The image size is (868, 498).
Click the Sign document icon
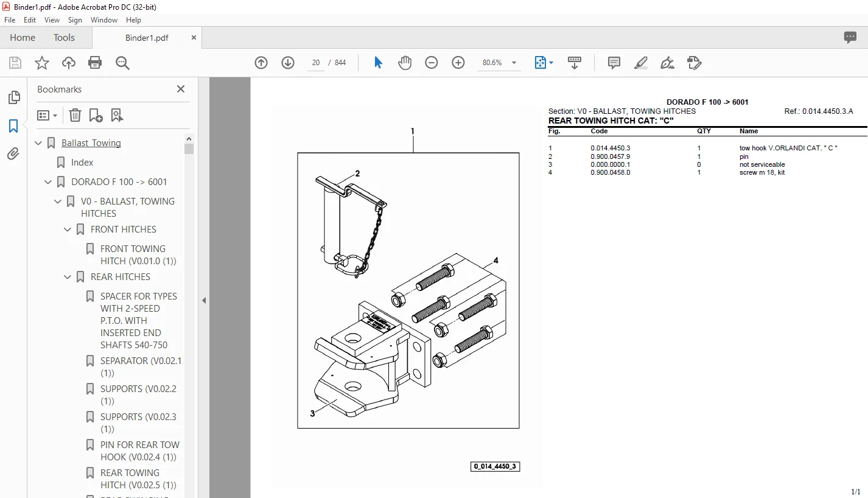coord(668,63)
